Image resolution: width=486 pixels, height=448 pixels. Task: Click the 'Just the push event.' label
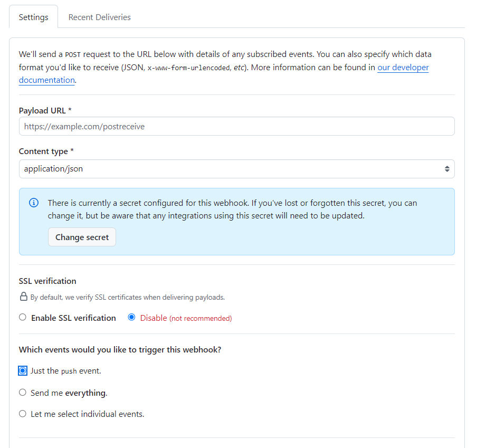pos(66,371)
